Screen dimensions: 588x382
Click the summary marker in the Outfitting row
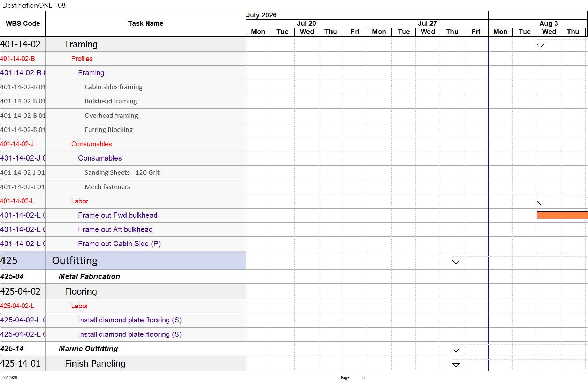(456, 262)
